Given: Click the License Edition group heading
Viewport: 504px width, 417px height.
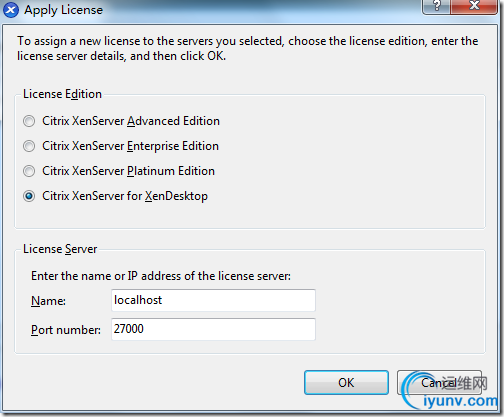Looking at the screenshot, I should pos(62,94).
